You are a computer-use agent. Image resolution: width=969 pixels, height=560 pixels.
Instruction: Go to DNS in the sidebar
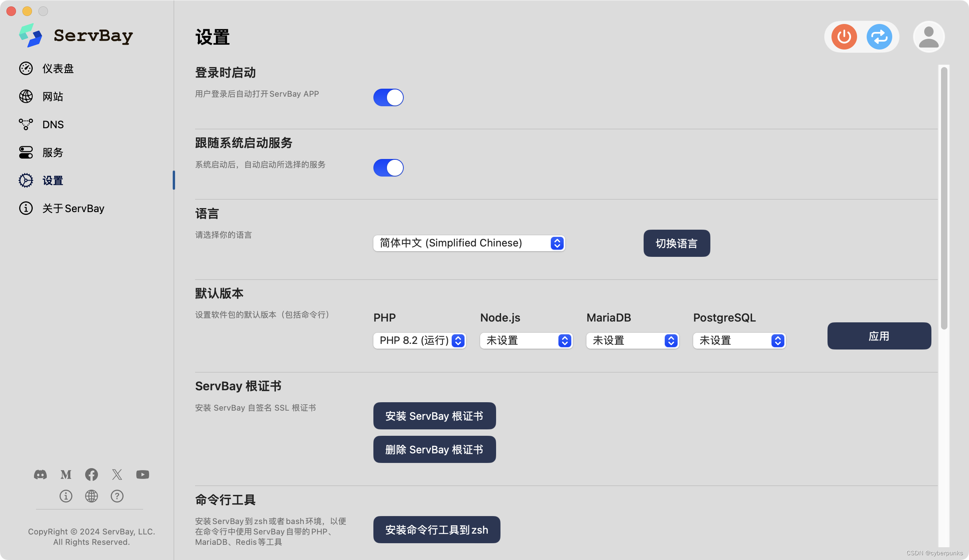pos(53,125)
